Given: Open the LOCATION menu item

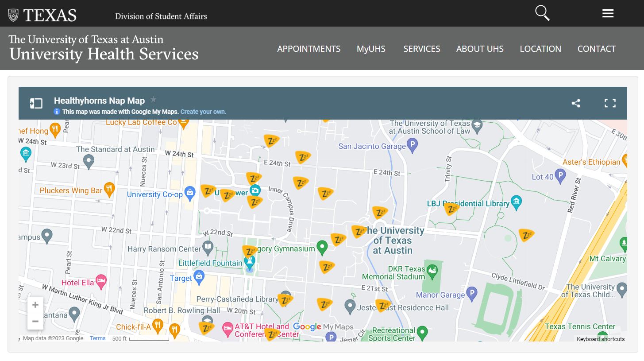Looking at the screenshot, I should tap(540, 49).
